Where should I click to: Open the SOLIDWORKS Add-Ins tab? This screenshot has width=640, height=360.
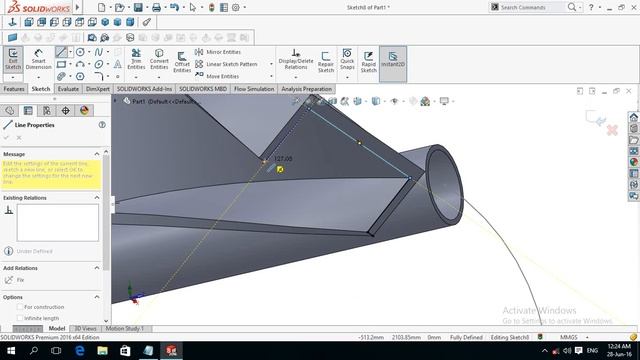[x=144, y=89]
